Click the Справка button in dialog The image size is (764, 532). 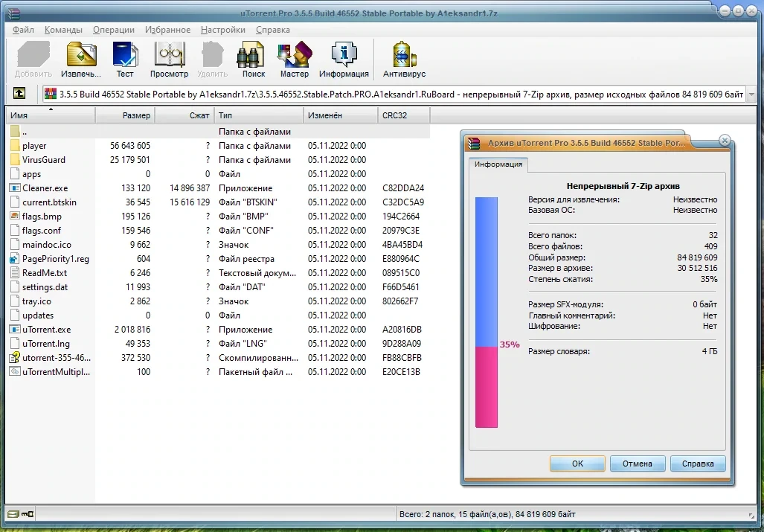(698, 464)
